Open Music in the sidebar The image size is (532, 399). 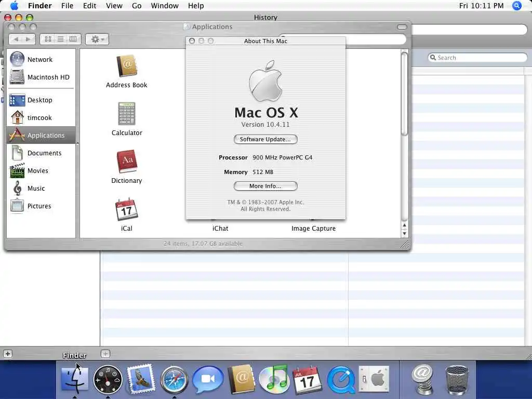click(40, 188)
